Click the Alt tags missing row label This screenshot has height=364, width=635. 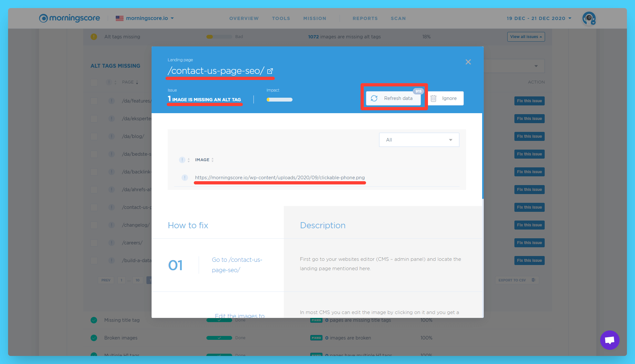point(122,37)
